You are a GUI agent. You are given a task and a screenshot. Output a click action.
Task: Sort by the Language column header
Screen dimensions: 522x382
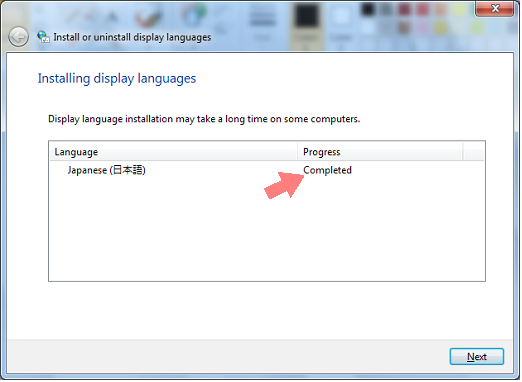pyautogui.click(x=174, y=152)
